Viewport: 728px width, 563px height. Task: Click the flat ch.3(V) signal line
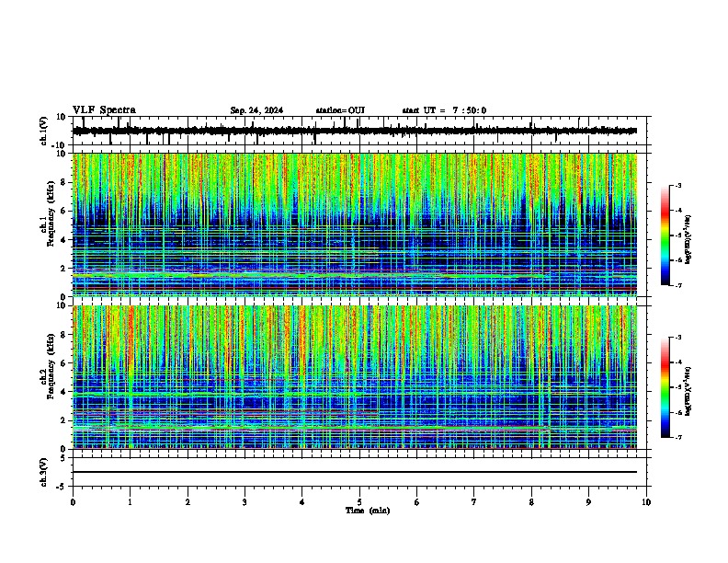[354, 472]
